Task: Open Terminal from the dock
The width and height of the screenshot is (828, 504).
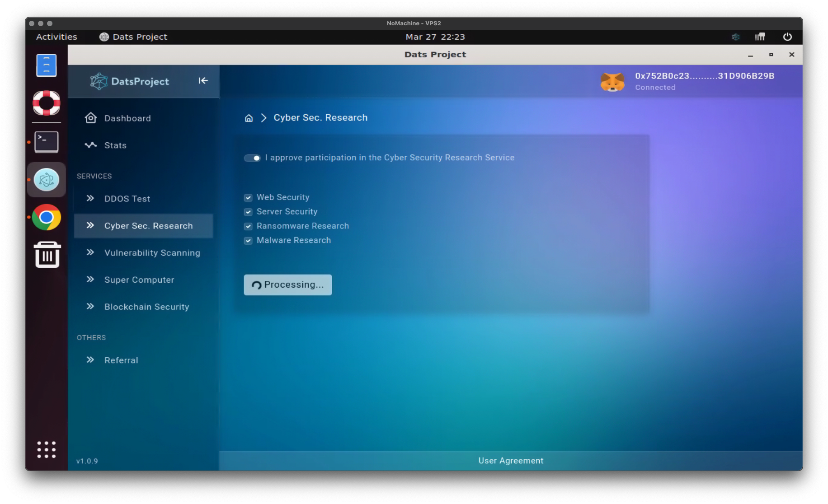Action: (x=46, y=142)
